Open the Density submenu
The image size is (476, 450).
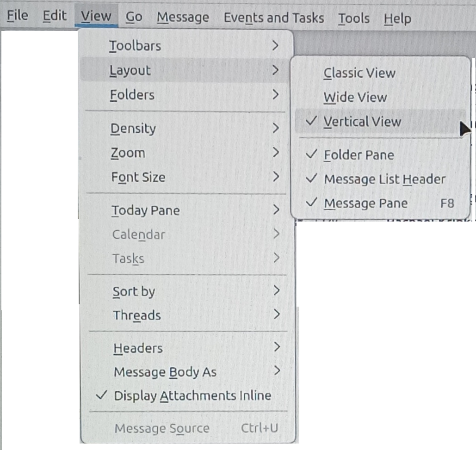pyautogui.click(x=185, y=129)
